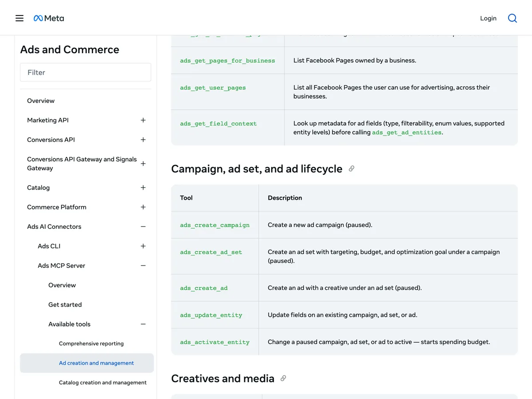Open the Marketing API page
The height and width of the screenshot is (399, 532).
pyautogui.click(x=48, y=120)
